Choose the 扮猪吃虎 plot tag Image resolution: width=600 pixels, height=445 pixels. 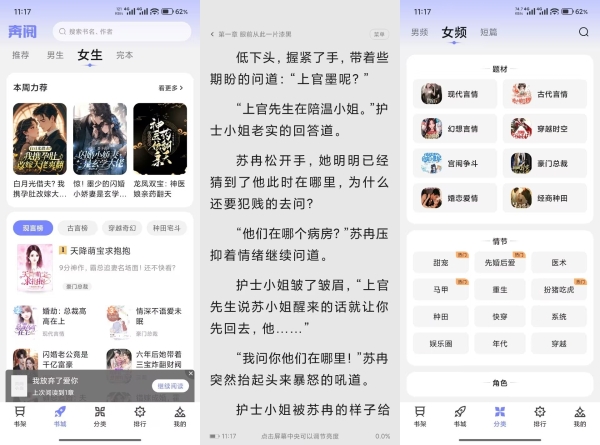559,290
